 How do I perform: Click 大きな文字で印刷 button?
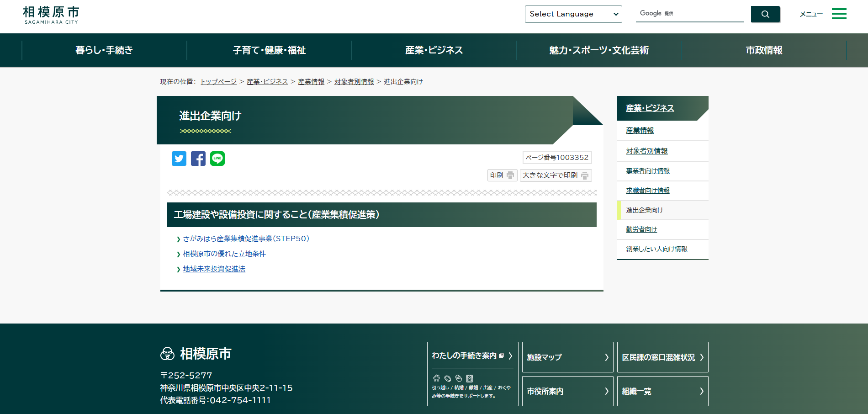(x=556, y=175)
